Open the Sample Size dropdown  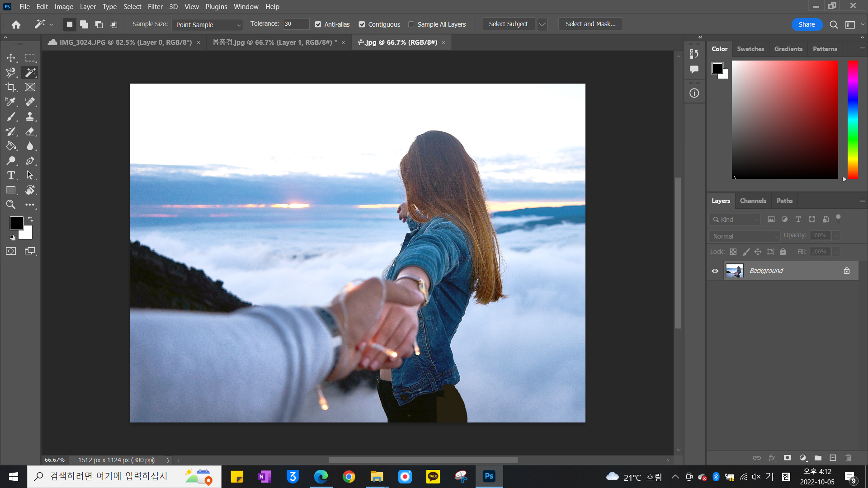click(x=207, y=25)
